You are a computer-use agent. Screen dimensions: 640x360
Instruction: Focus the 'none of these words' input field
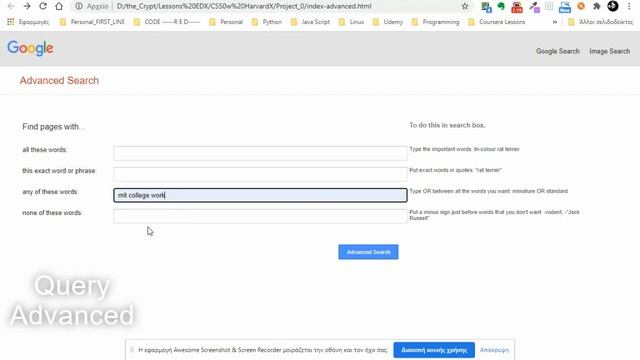click(x=260, y=216)
